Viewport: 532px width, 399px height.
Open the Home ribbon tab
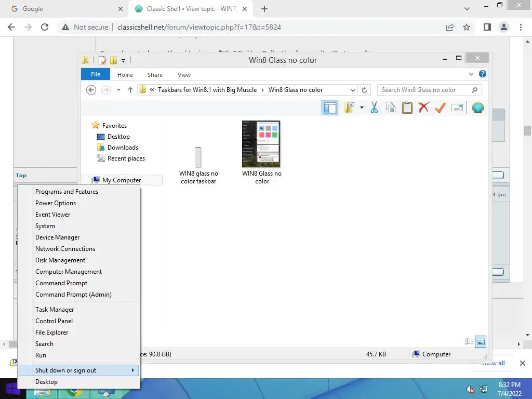click(125, 75)
